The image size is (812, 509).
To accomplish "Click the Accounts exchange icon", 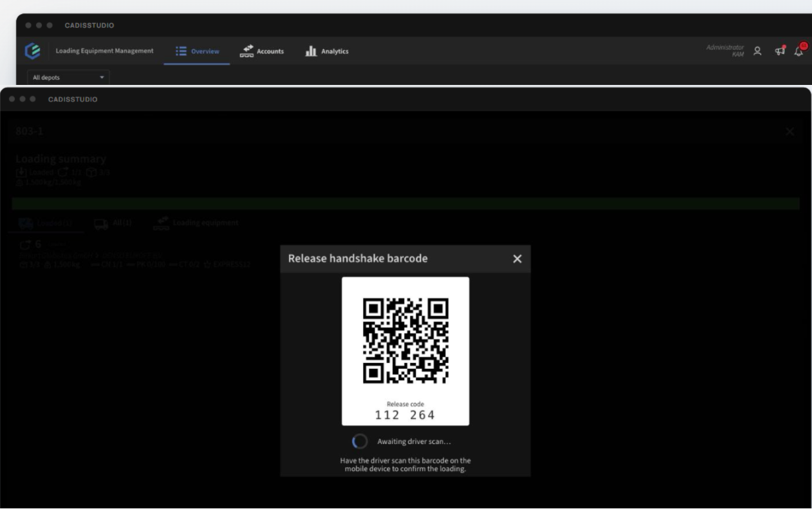I will (246, 51).
